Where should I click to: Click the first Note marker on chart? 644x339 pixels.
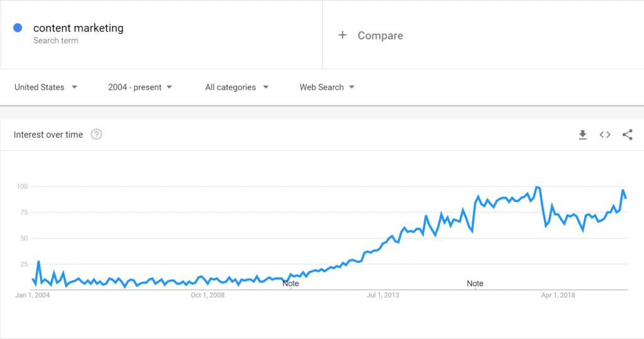[291, 284]
